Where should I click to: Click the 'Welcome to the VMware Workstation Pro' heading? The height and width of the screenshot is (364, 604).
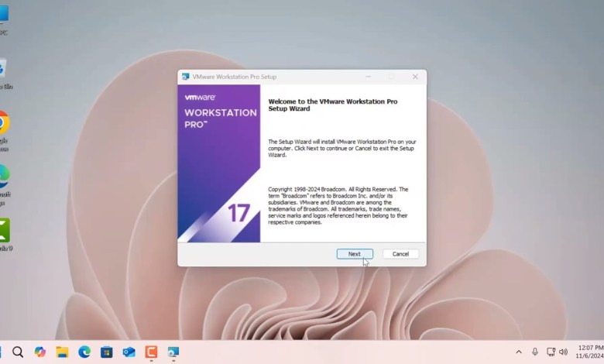point(333,105)
